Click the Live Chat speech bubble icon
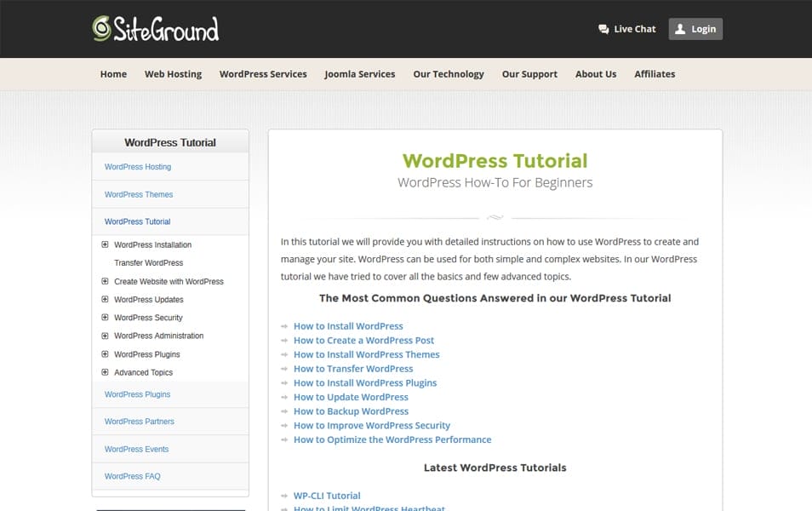This screenshot has height=511, width=812. (603, 28)
